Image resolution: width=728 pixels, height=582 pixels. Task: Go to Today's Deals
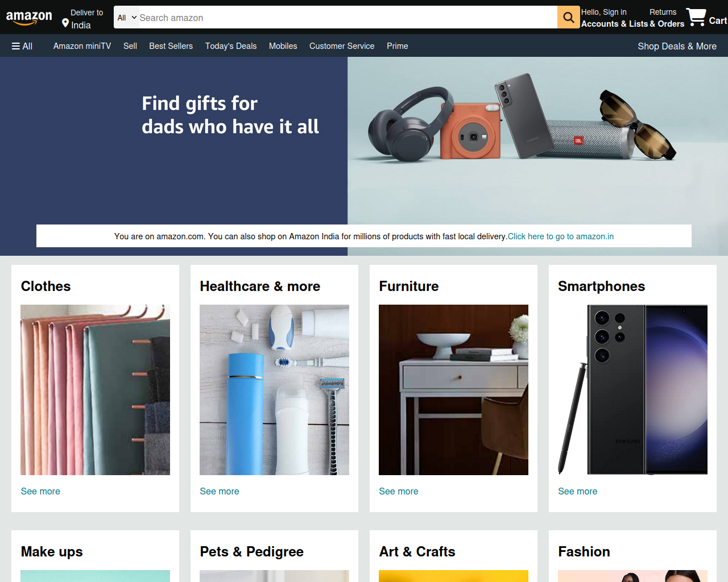[231, 46]
